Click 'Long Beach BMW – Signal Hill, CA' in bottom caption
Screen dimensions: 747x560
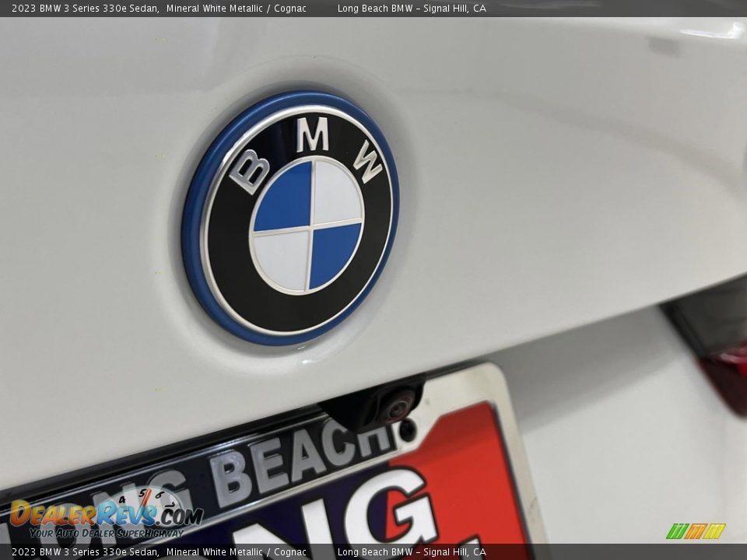(412, 552)
